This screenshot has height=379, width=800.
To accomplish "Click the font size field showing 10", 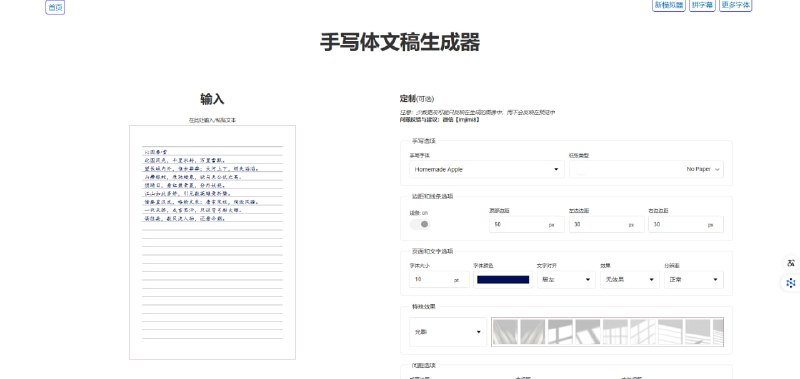I will click(439, 280).
